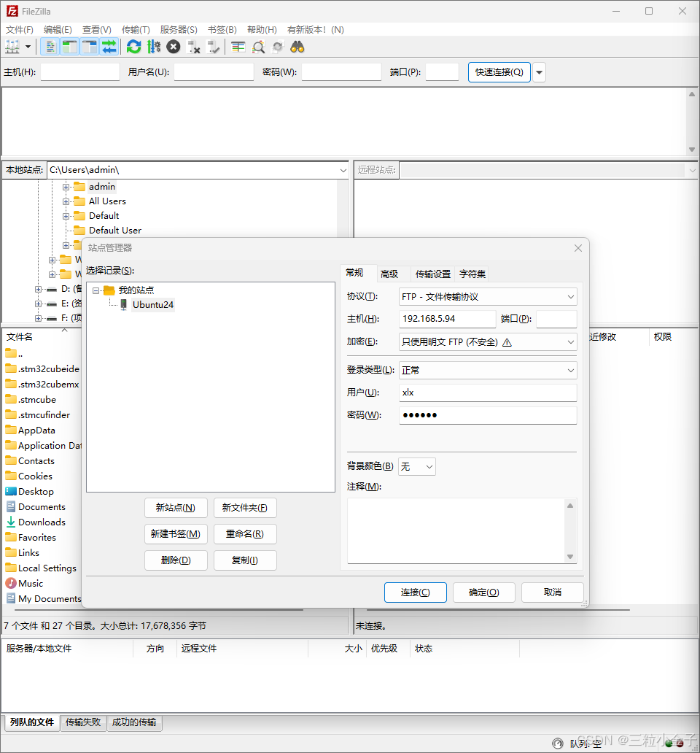Expand the Default folder node
The height and width of the screenshot is (753, 700).
66,216
